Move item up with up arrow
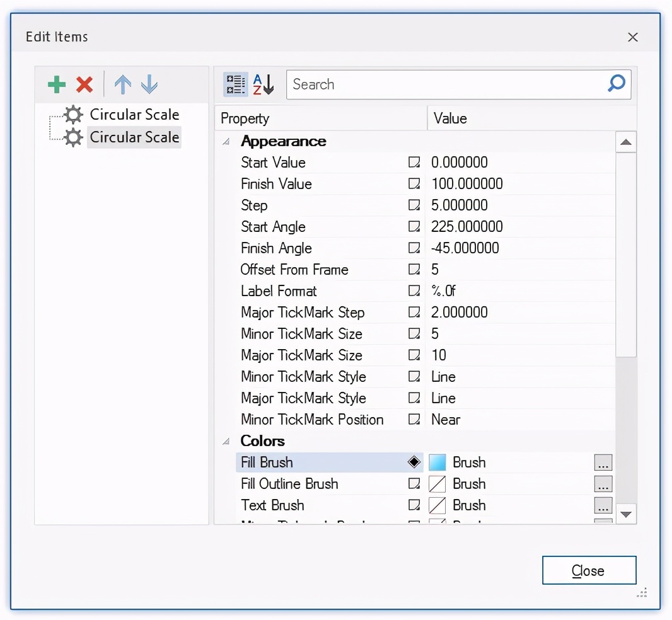This screenshot has height=620, width=672. (122, 84)
